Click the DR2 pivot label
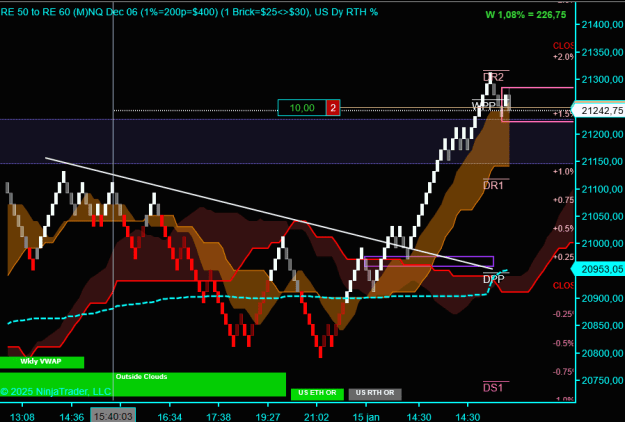The image size is (625, 422). (493, 77)
